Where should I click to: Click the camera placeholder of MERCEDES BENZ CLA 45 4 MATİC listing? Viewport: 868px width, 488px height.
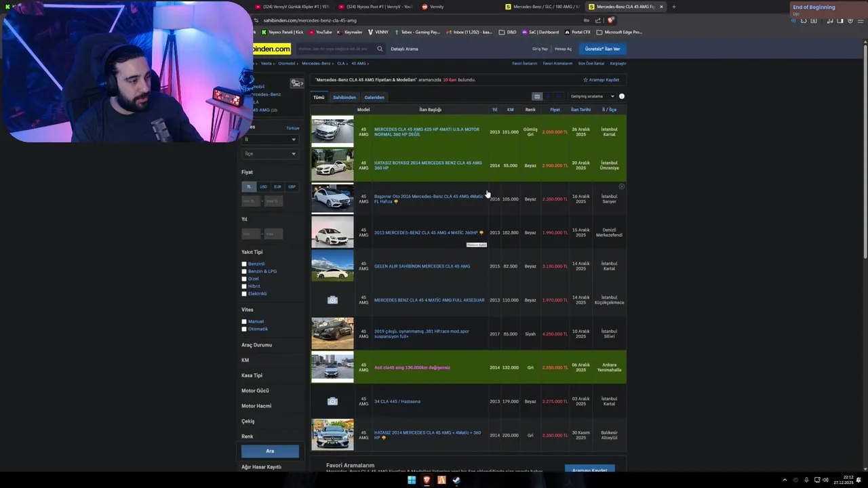coord(332,300)
